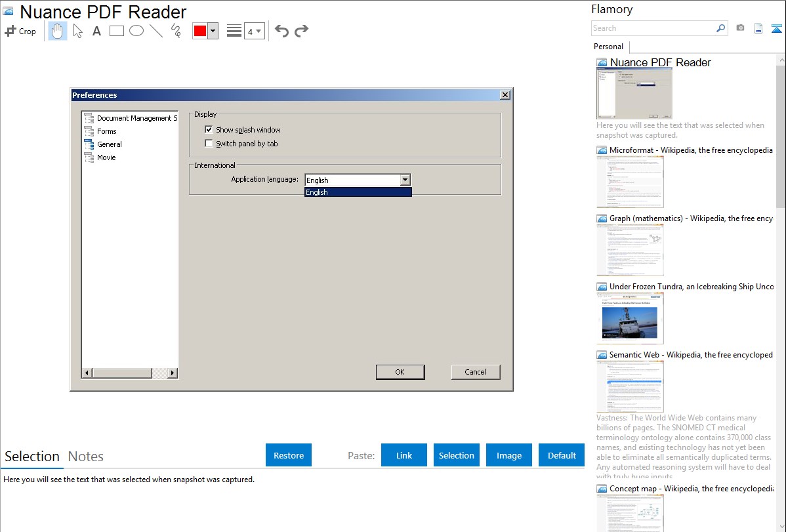Cancel the Preferences dialog
Viewport: 786px width, 532px height.
475,372
